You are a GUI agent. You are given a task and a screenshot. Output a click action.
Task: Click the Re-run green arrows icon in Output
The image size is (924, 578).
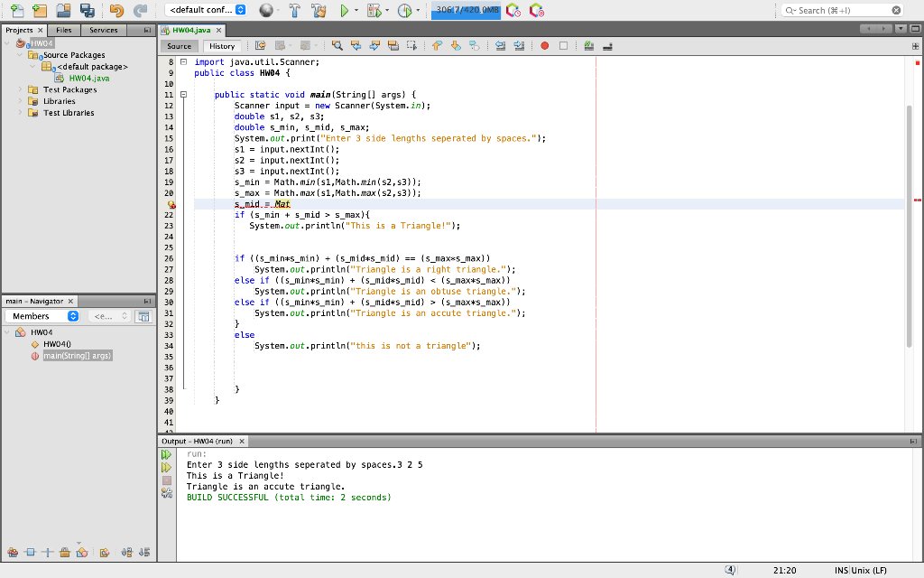click(166, 454)
